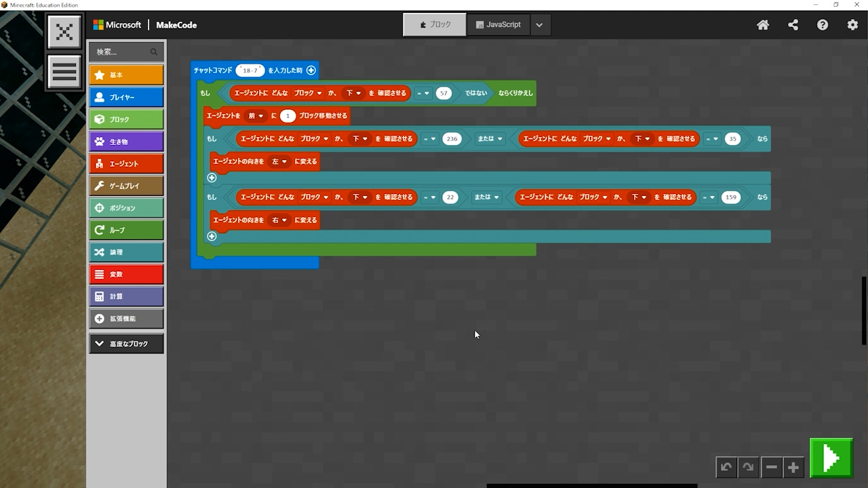Open the Settings gear icon
Screen dimensions: 868x488
click(852, 25)
